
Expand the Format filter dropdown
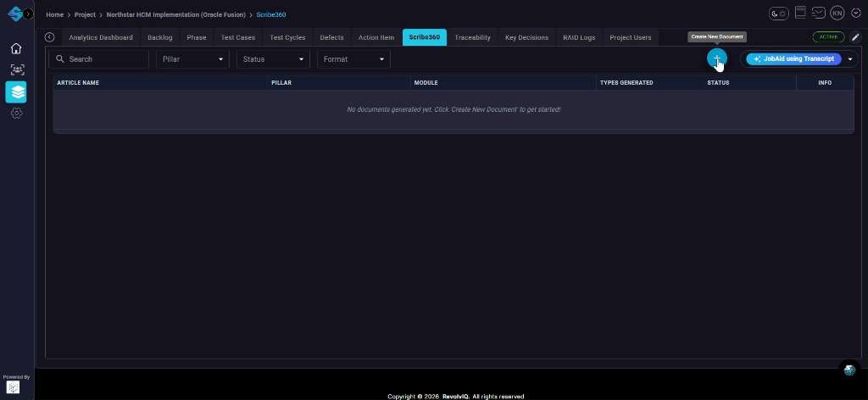tap(353, 59)
